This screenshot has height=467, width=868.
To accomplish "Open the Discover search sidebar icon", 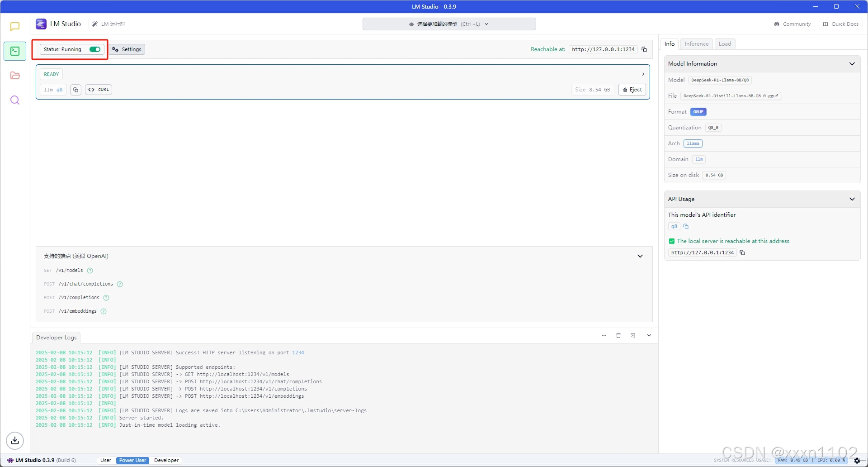I will [15, 100].
